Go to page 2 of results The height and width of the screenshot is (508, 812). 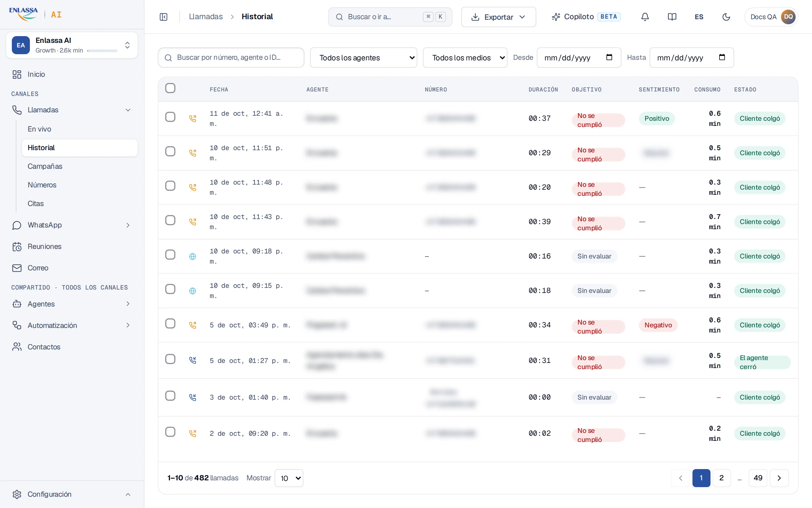click(721, 478)
